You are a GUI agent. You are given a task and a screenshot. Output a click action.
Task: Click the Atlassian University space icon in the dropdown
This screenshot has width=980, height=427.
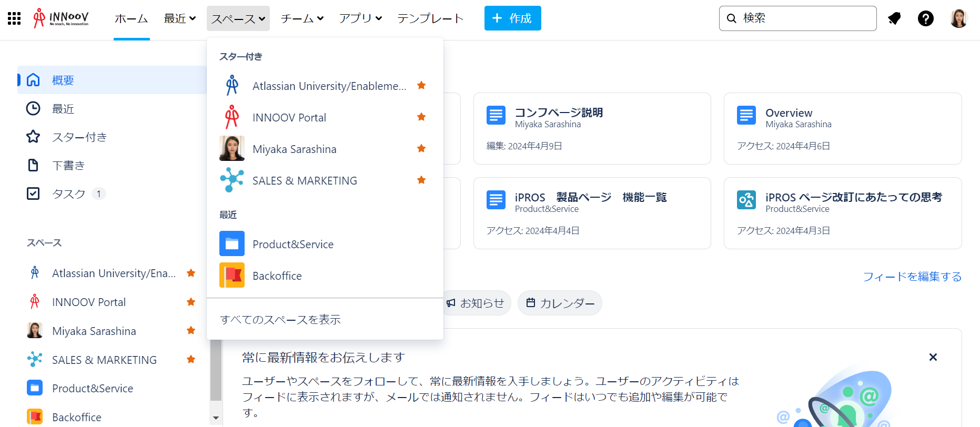coord(232,85)
